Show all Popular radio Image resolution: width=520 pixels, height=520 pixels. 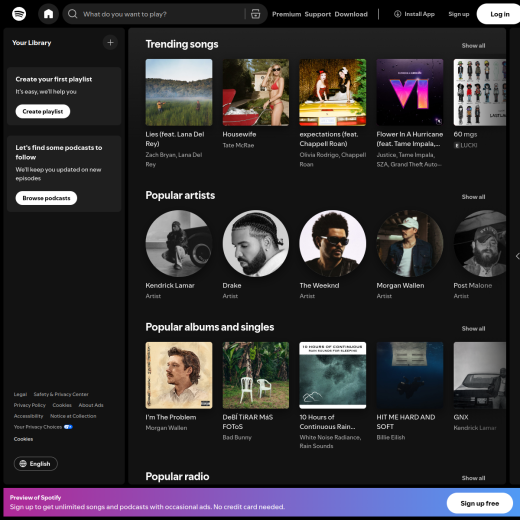[473, 478]
